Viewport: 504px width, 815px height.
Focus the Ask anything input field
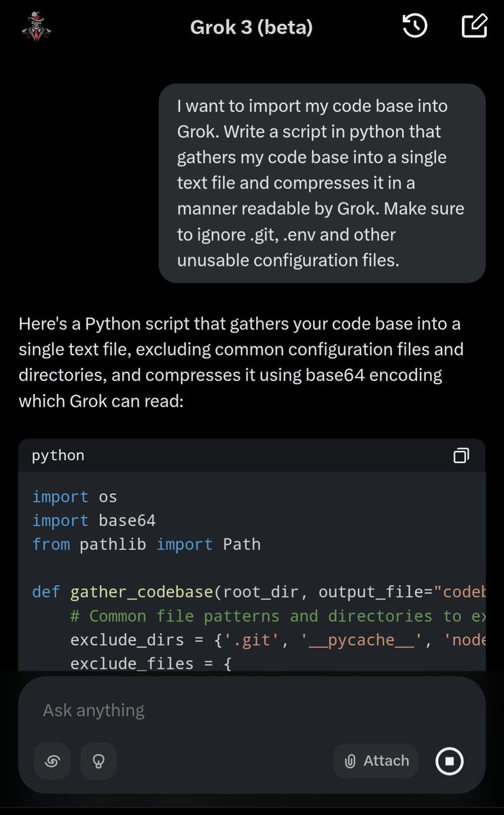(x=252, y=710)
